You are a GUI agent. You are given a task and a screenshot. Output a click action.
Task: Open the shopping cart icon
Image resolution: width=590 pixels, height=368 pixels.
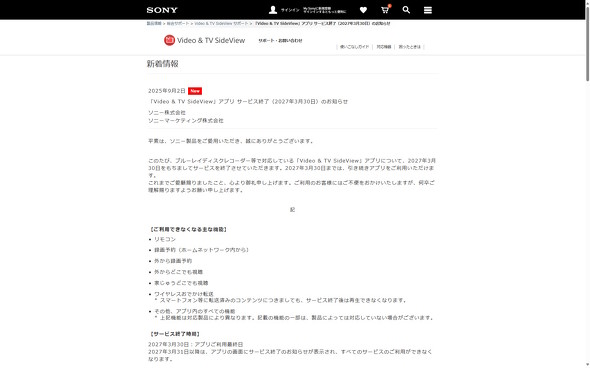(385, 9)
